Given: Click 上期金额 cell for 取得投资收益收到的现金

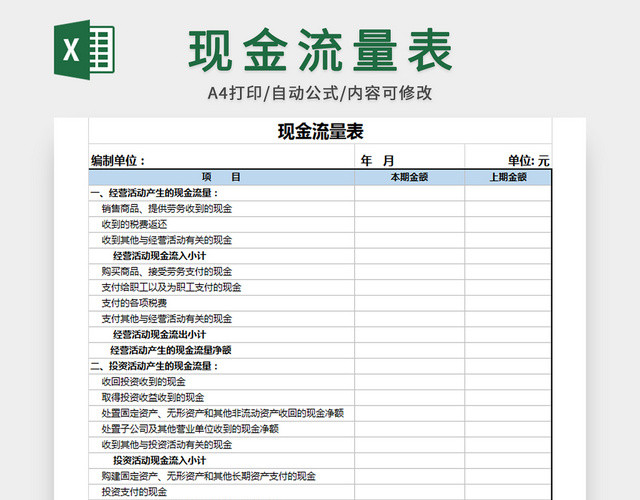Looking at the screenshot, I should 508,398.
